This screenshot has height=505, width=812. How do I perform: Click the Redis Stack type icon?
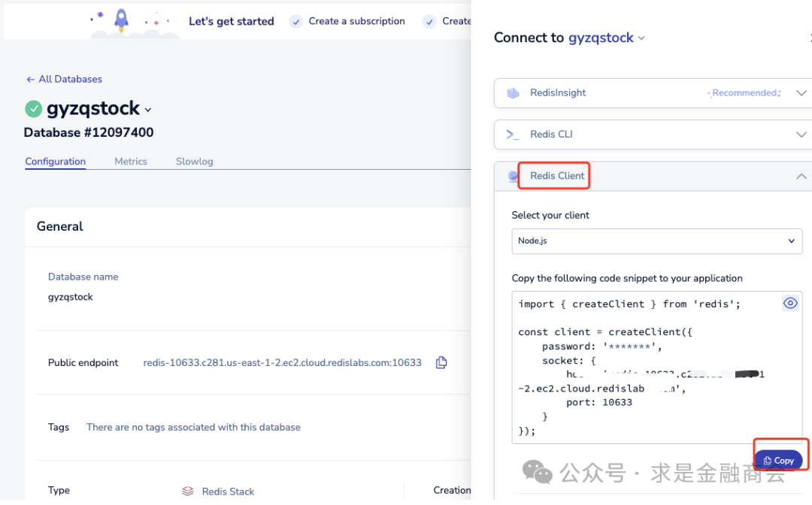pyautogui.click(x=187, y=491)
